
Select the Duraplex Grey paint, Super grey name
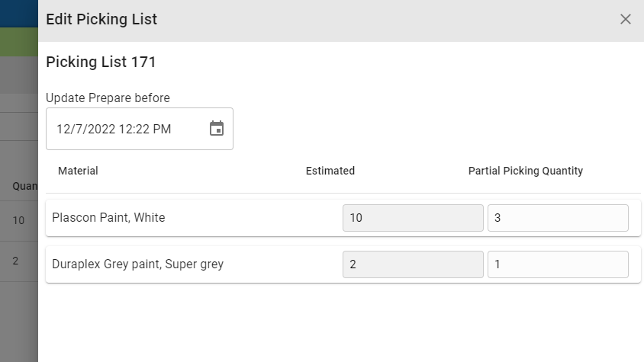click(137, 264)
